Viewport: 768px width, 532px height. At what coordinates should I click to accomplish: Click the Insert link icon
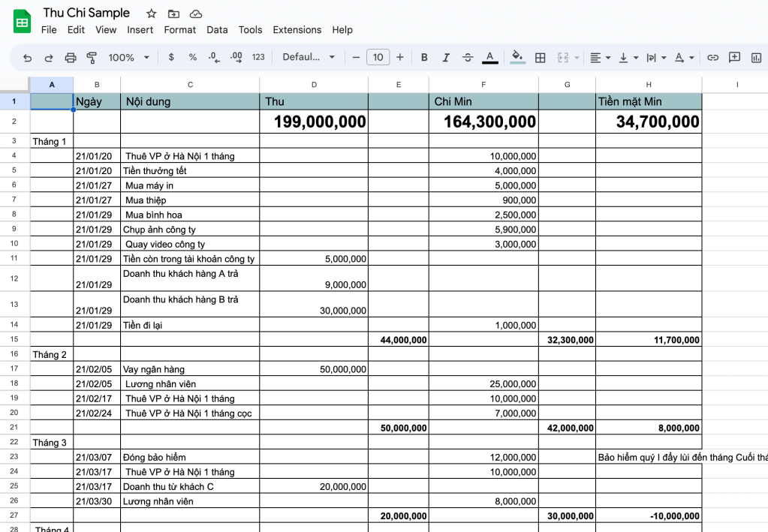click(x=713, y=57)
